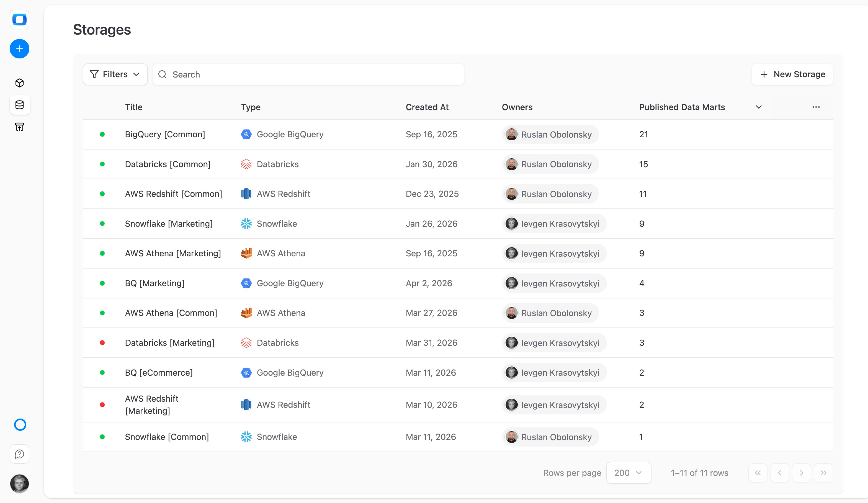Sort by the Type column header
868x503 pixels.
(x=251, y=107)
